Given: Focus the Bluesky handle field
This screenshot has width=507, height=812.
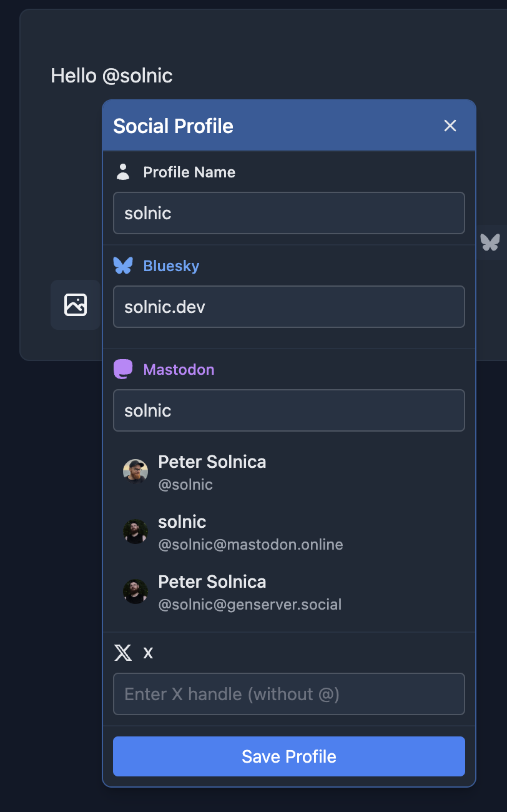Looking at the screenshot, I should (288, 307).
